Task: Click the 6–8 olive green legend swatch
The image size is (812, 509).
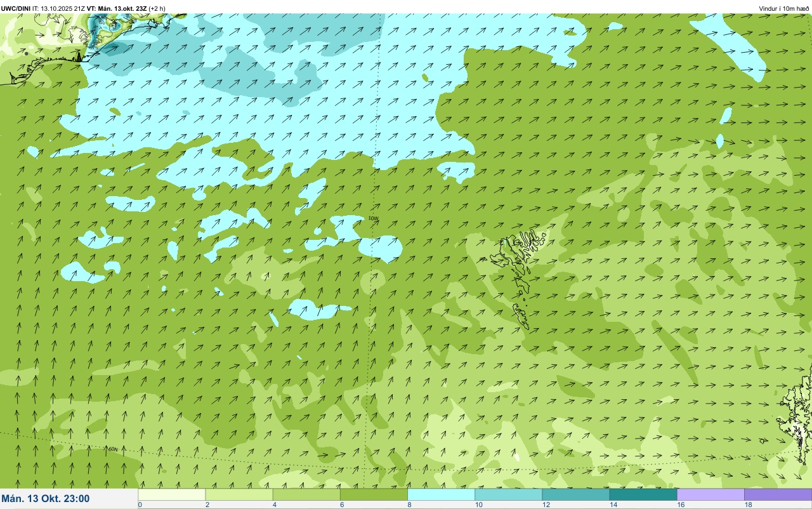Action: coord(374,494)
